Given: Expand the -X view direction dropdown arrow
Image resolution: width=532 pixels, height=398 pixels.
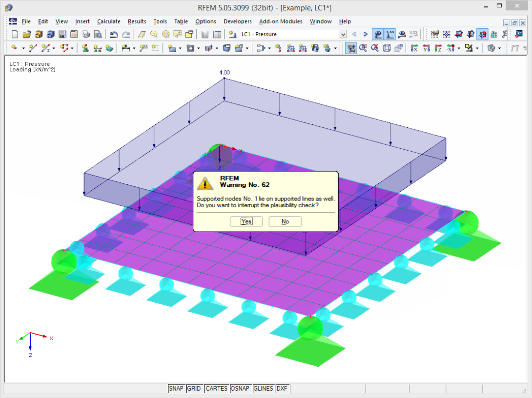Looking at the screenshot, I should (x=459, y=48).
